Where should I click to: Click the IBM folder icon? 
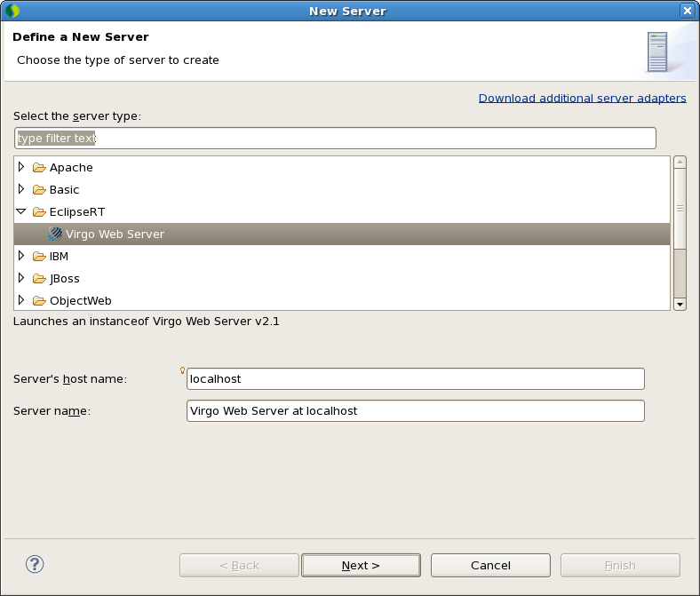(39, 257)
